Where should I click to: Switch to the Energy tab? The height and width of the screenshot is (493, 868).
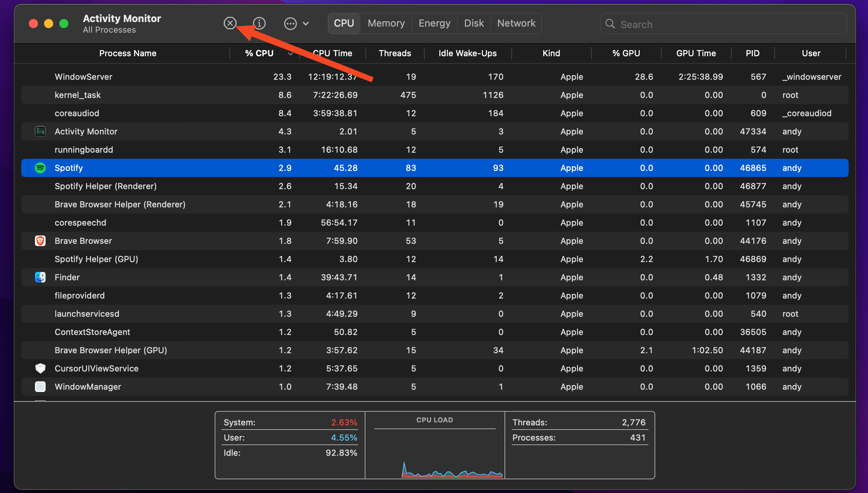coord(434,23)
